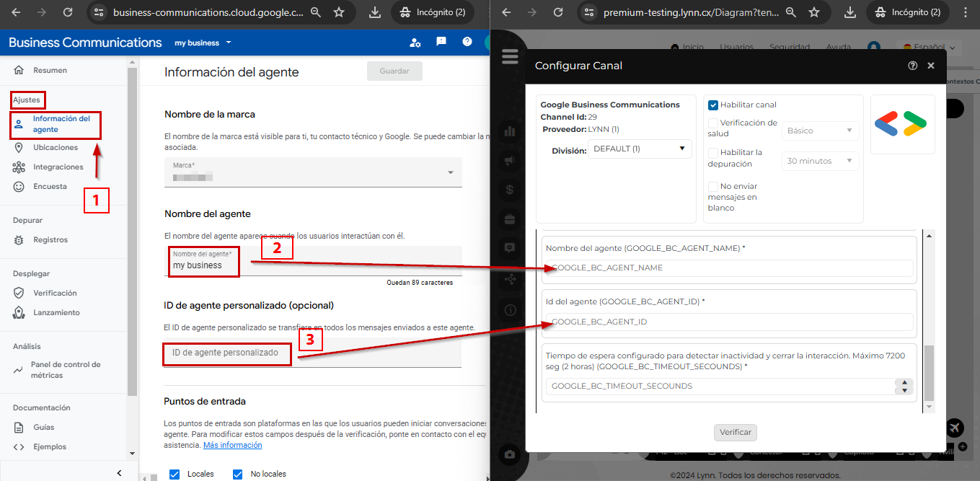Image resolution: width=980 pixels, height=481 pixels.
Task: Toggle the No locales entry point checkbox
Action: (237, 474)
